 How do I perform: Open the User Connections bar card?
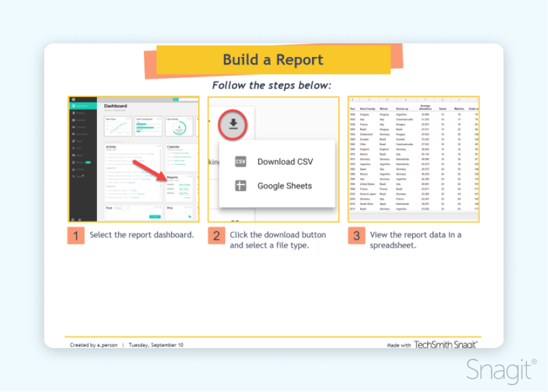(148, 126)
